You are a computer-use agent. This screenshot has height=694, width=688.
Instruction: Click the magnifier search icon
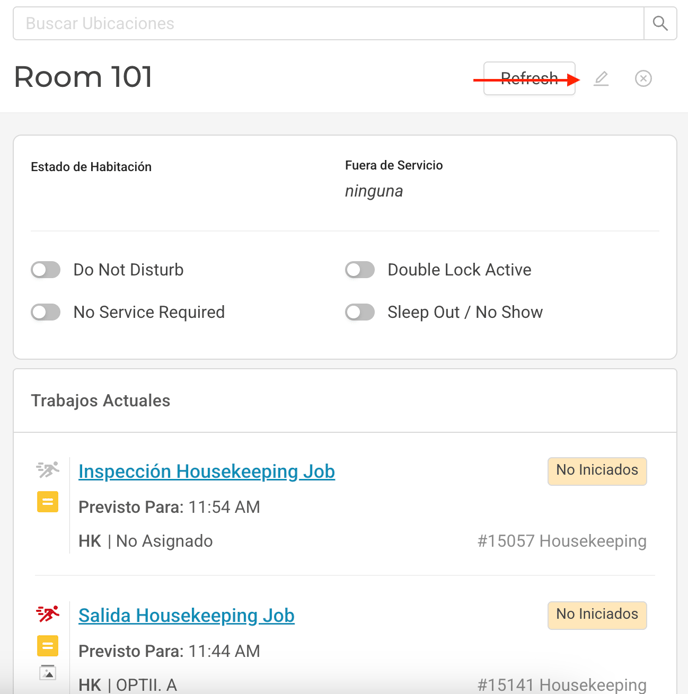[660, 24]
